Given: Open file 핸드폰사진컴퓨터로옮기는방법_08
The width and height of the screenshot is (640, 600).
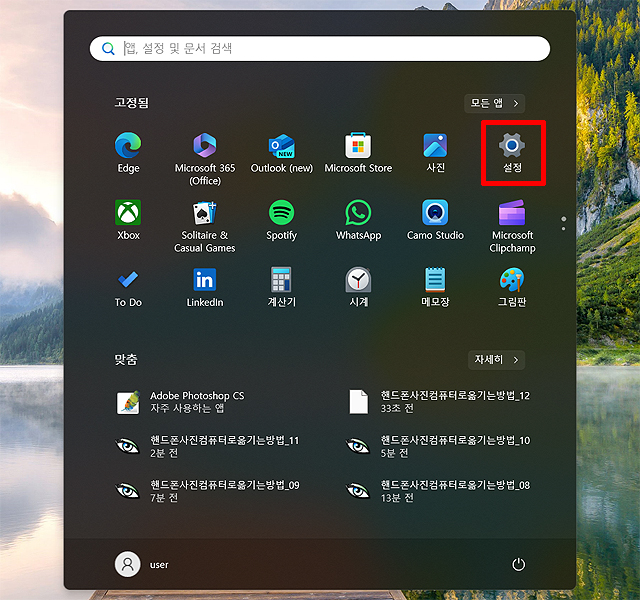Looking at the screenshot, I should point(439,491).
